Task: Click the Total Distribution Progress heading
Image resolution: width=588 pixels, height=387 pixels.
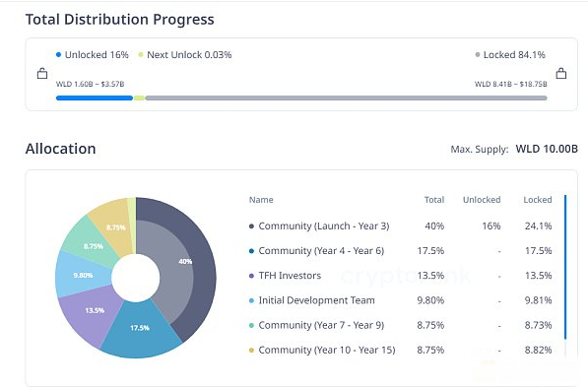Action: point(119,20)
